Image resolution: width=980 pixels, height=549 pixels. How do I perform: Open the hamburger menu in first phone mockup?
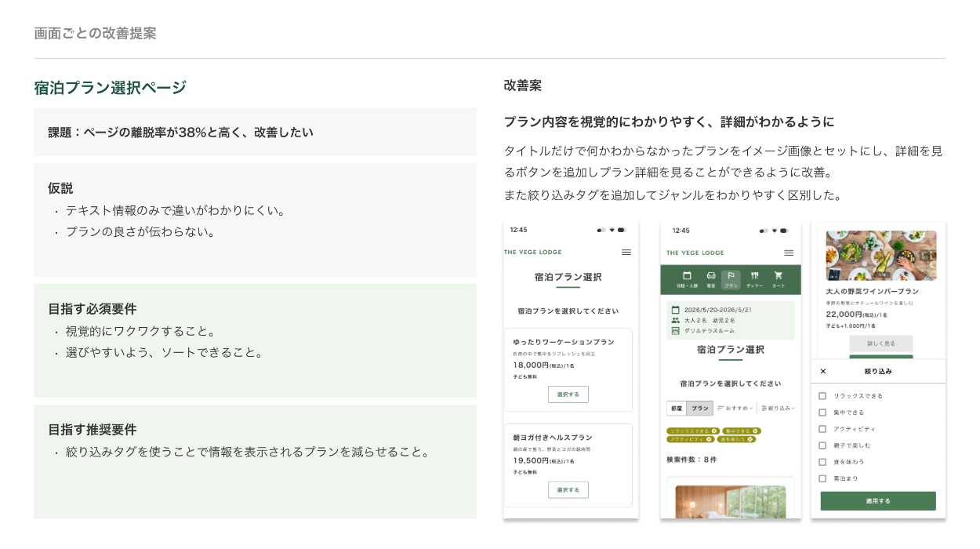point(626,253)
